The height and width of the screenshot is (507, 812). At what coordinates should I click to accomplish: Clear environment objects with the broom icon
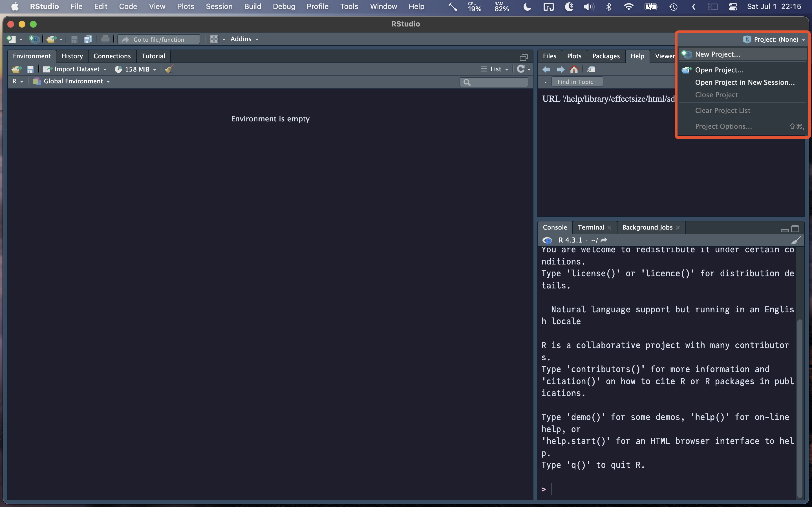pyautogui.click(x=169, y=69)
